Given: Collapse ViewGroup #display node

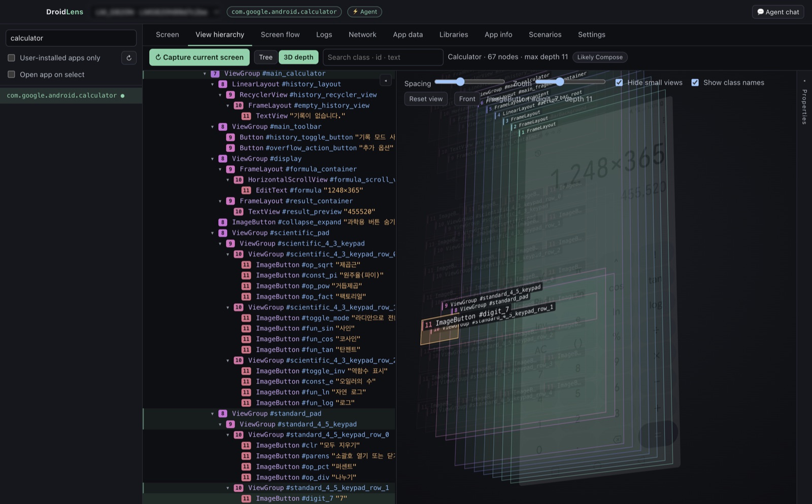Looking at the screenshot, I should (x=213, y=159).
